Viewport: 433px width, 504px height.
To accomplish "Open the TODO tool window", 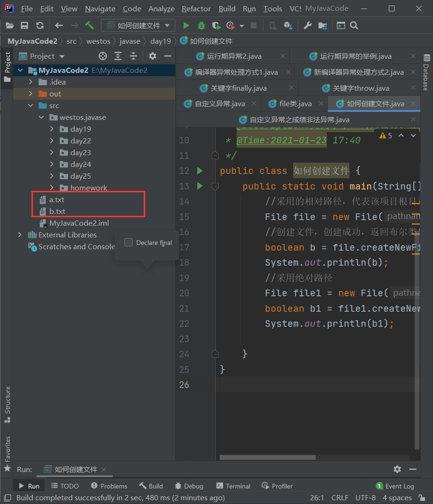I will click(x=65, y=486).
